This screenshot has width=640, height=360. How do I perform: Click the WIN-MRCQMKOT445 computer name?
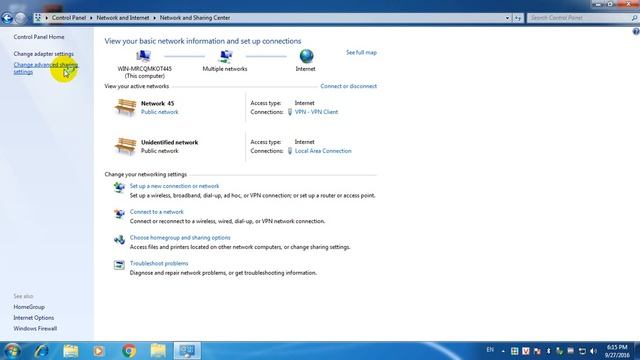pos(144,69)
